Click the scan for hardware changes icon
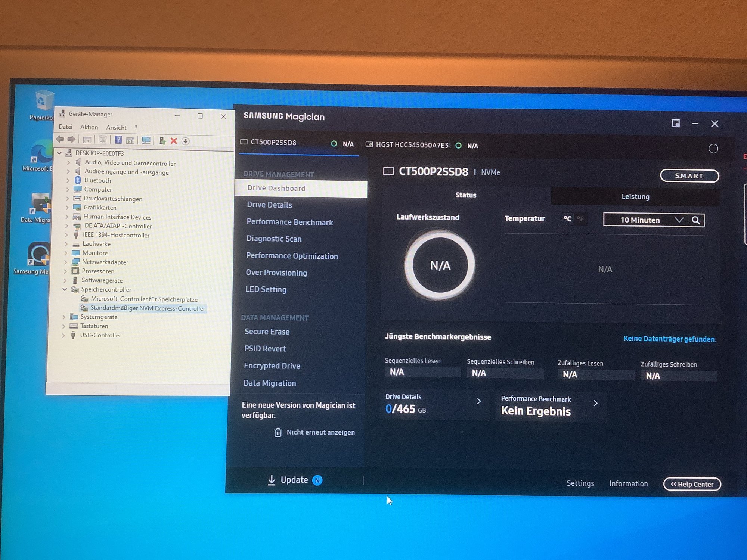The width and height of the screenshot is (747, 560). (146, 140)
